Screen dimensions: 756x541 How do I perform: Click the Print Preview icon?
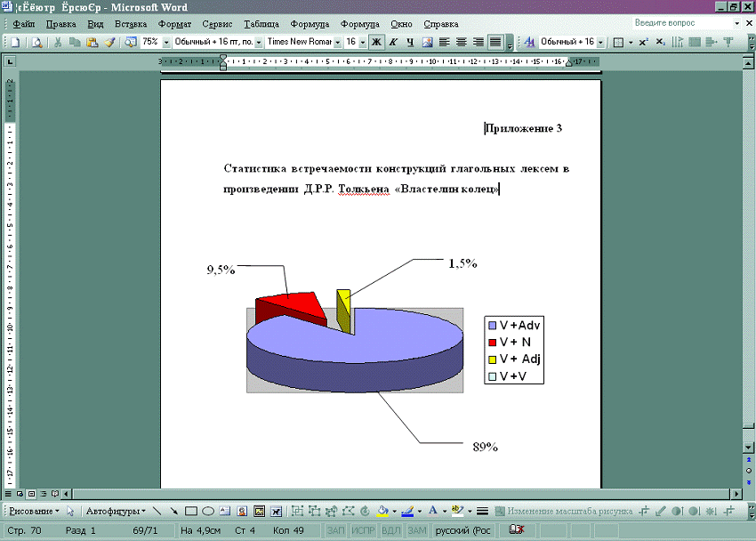pos(37,42)
